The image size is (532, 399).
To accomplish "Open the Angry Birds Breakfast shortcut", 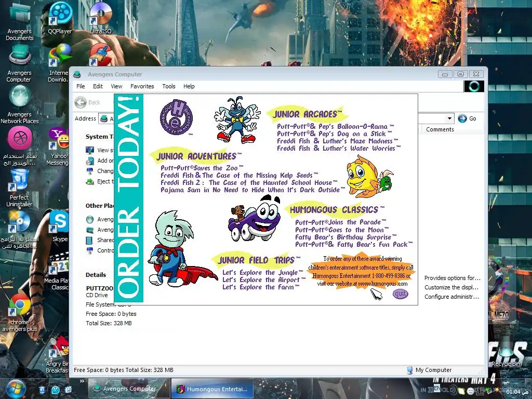I will coord(58,354).
